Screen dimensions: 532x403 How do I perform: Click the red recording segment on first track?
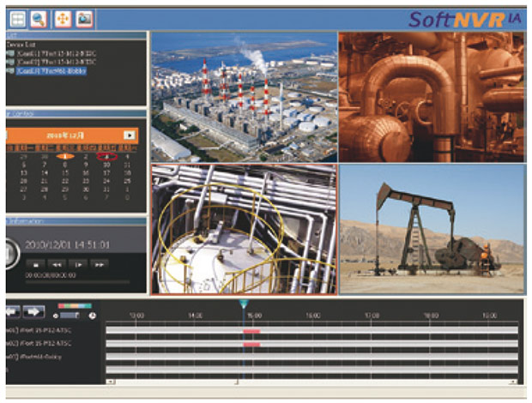[251, 331]
